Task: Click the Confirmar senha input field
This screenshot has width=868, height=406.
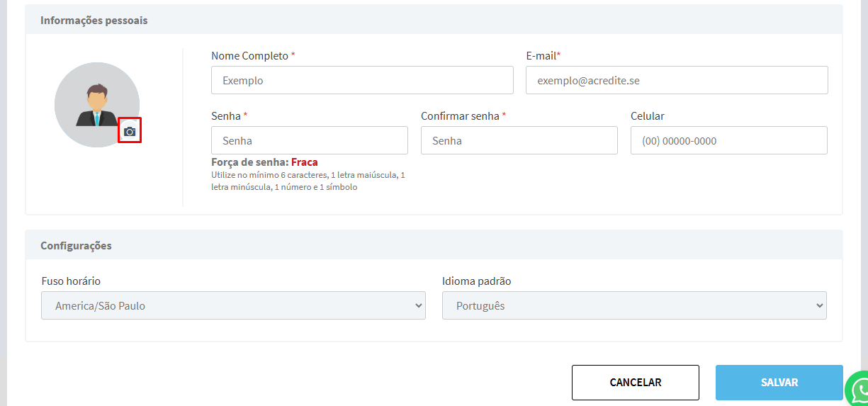Action: tap(519, 141)
